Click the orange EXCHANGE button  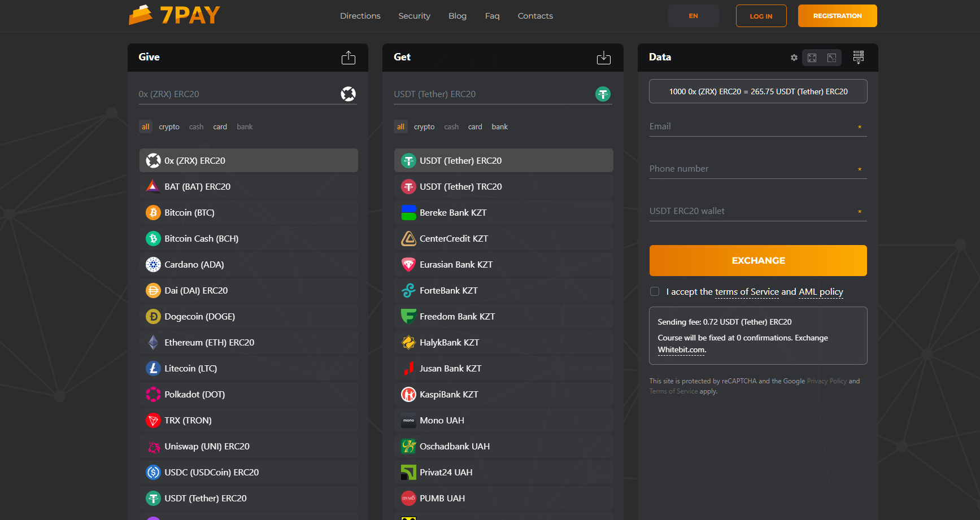pyautogui.click(x=758, y=260)
